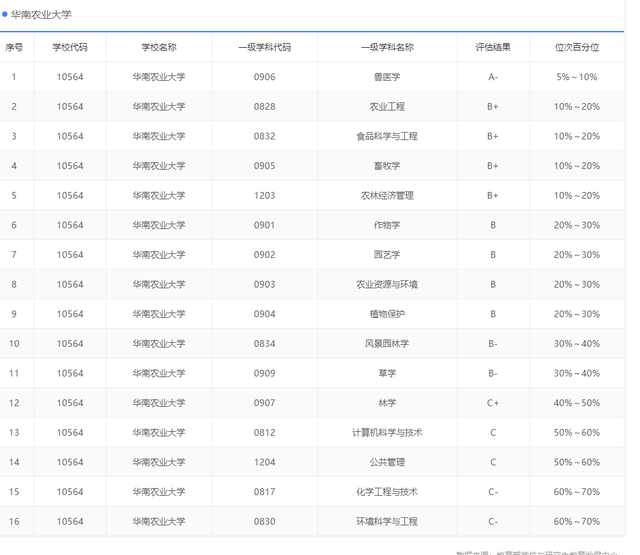This screenshot has height=555, width=640.
Task: Select the discipline code 1204 cell
Action: pyautogui.click(x=264, y=462)
